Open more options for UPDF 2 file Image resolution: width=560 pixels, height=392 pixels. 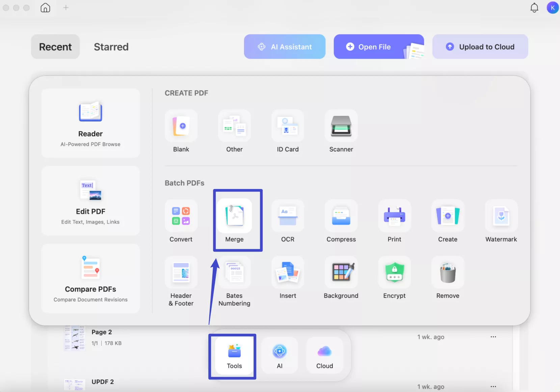click(x=493, y=387)
